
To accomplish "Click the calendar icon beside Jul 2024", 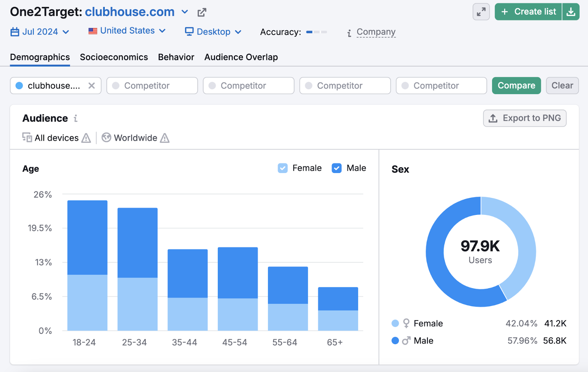I will click(x=15, y=32).
